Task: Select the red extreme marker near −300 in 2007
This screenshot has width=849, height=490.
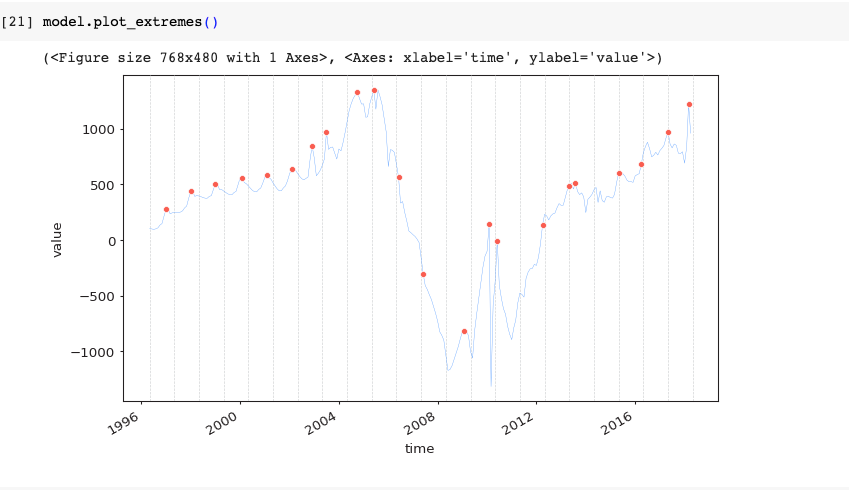Action: pyautogui.click(x=423, y=275)
